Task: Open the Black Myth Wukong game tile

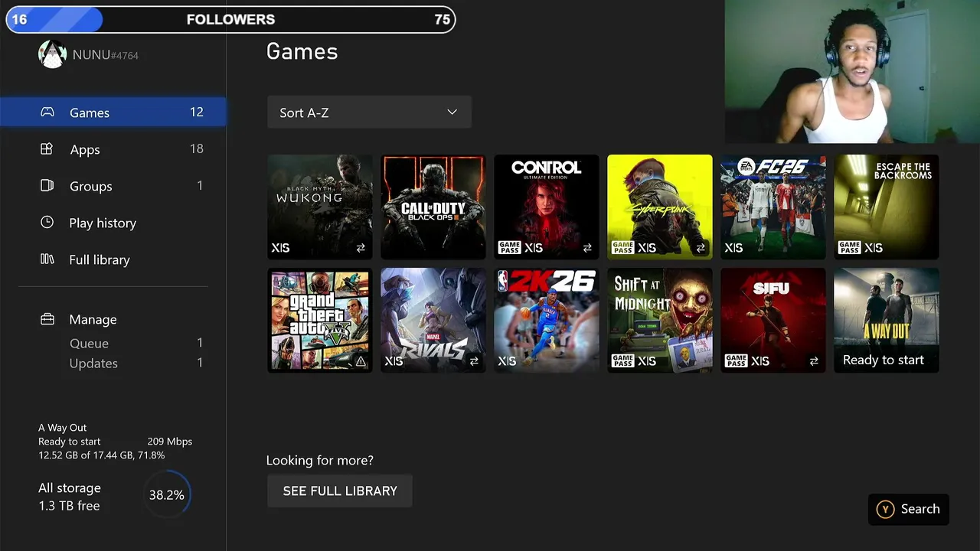Action: coord(320,207)
